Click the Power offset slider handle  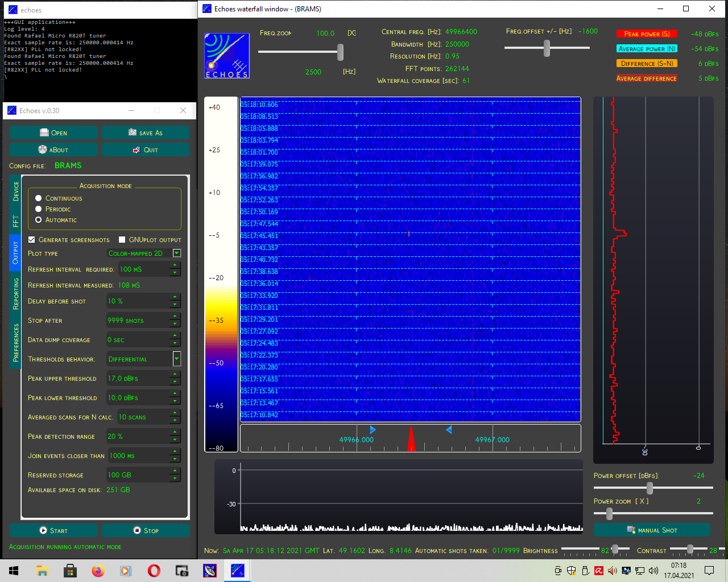pos(650,488)
